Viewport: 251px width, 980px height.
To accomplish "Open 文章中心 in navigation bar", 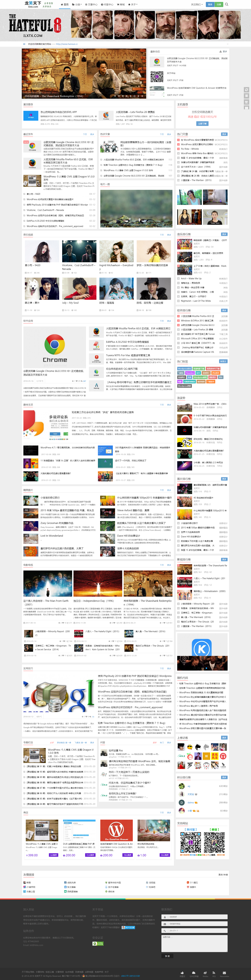I will [x=92, y=5].
